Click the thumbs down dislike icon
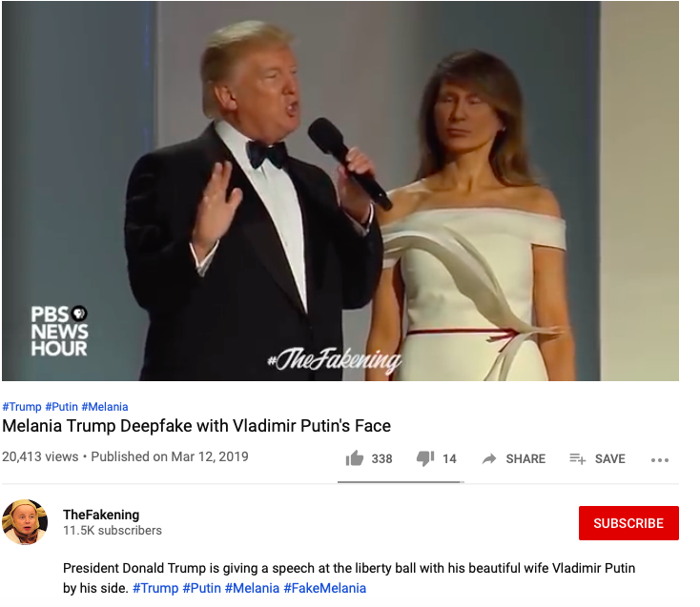The image size is (700, 607). [x=425, y=458]
